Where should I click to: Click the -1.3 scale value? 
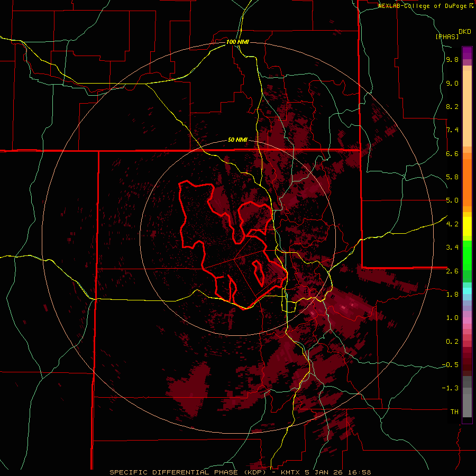coord(450,388)
